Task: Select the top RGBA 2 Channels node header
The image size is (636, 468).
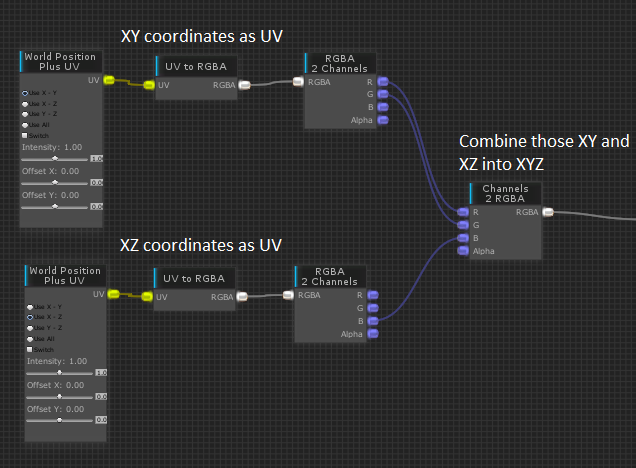Action: (340, 63)
